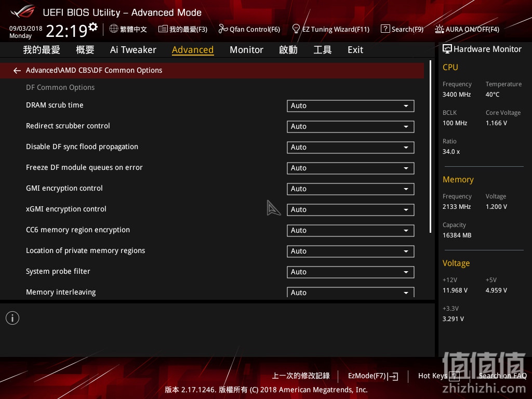
Task: Click the Redirect scrubber control label
Action: (68, 126)
